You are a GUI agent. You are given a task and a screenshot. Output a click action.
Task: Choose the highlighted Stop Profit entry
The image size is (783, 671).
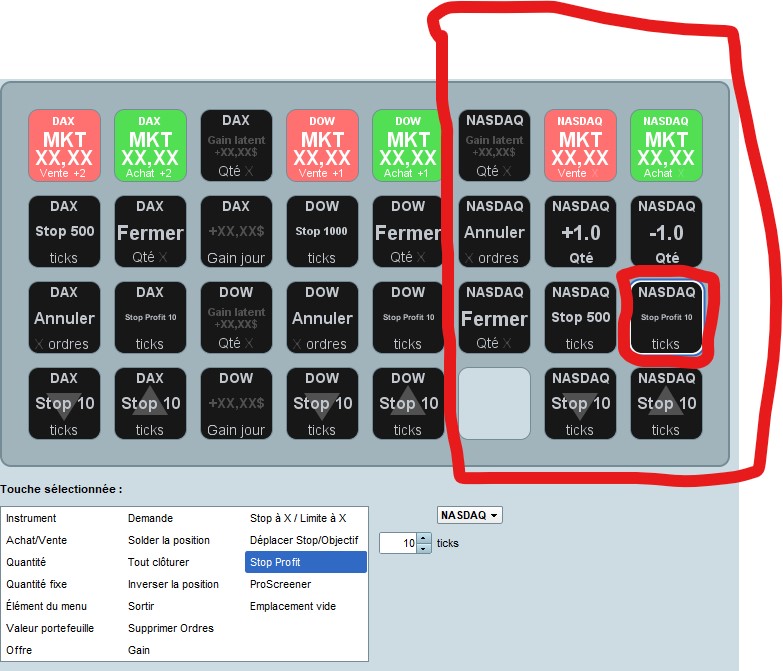306,562
